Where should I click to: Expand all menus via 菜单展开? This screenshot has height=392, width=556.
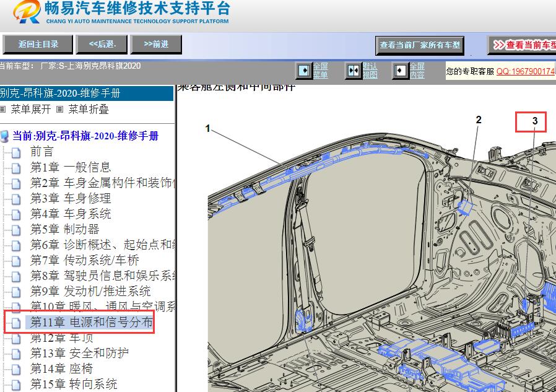30,109
